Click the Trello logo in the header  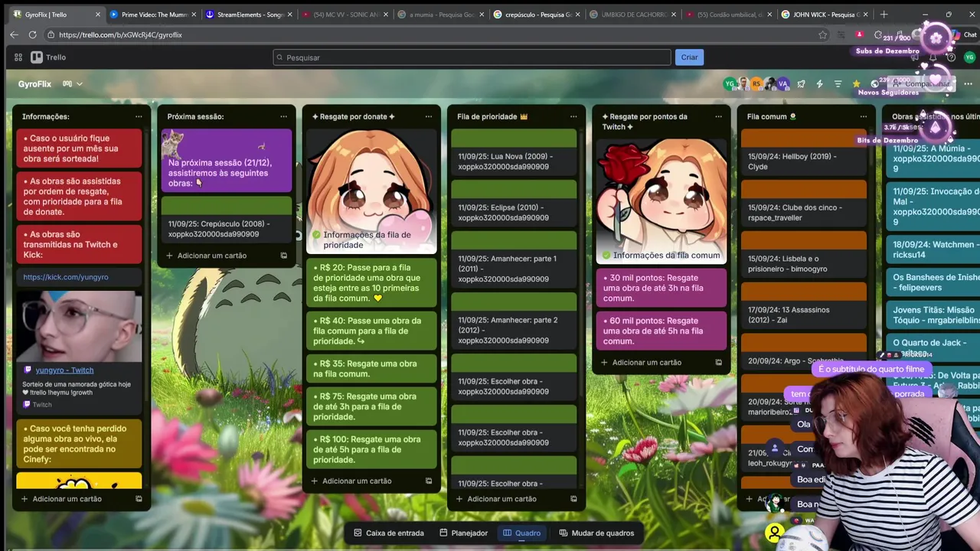coord(48,57)
